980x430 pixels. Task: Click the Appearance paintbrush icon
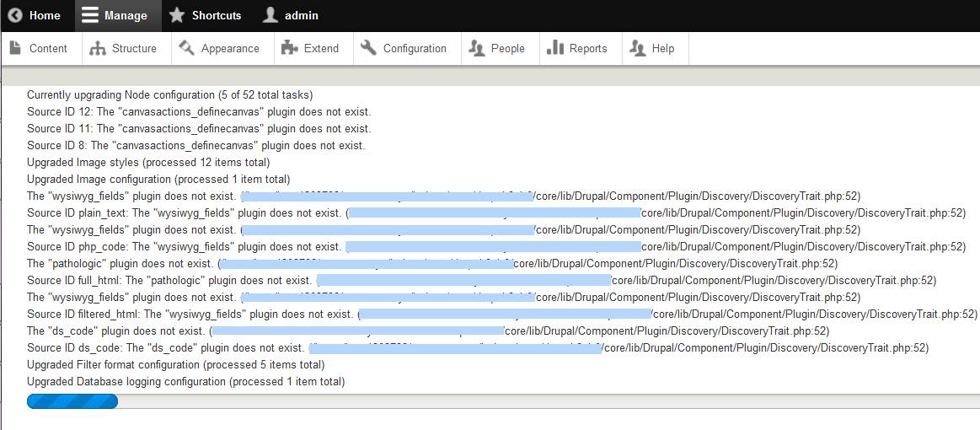[x=186, y=47]
